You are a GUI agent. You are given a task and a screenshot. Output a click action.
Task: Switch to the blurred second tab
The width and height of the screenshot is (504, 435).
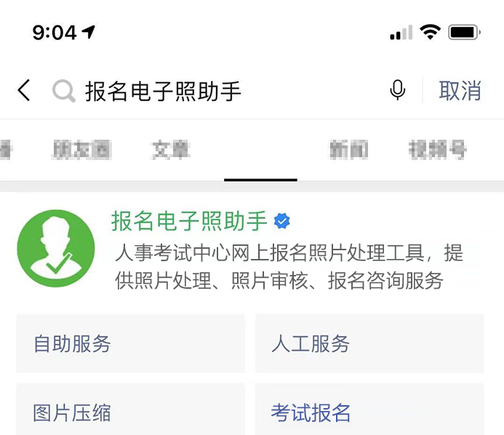81,150
